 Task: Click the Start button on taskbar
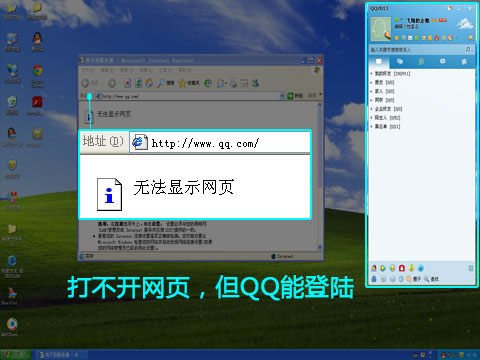coord(16,355)
